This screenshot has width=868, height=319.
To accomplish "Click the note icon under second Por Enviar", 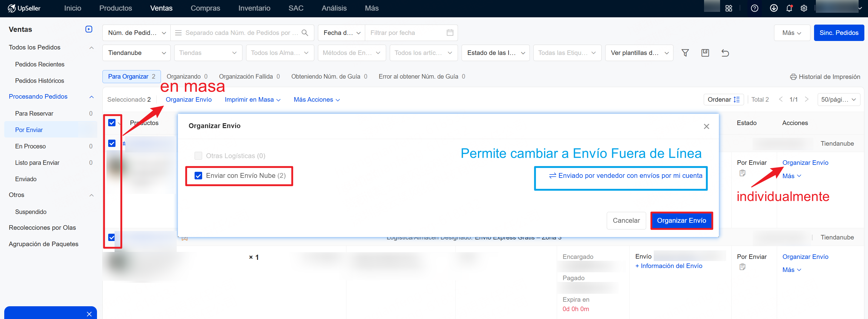I will 742,267.
